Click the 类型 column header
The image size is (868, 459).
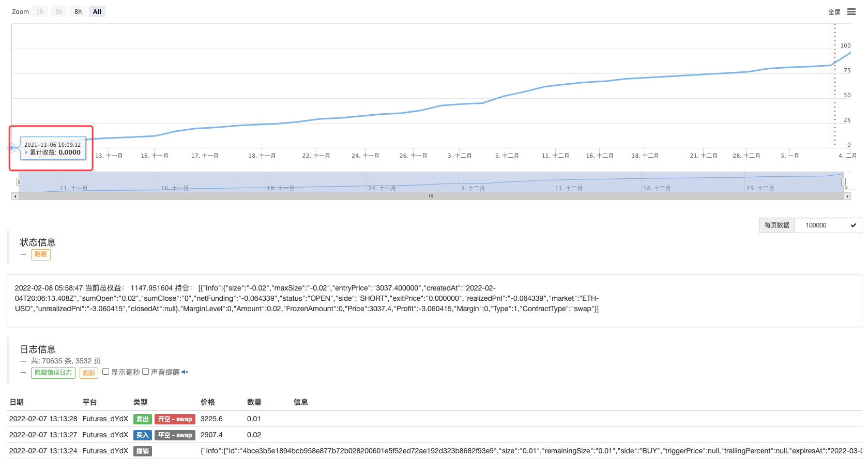[141, 402]
